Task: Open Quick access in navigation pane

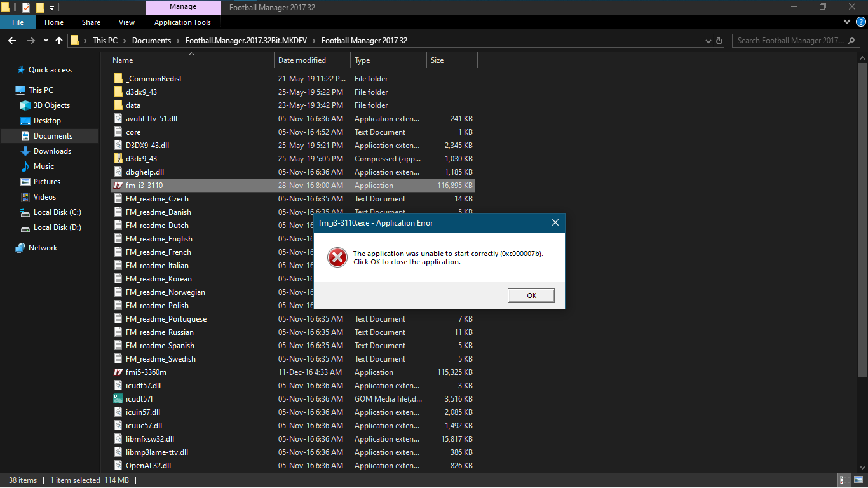Action: [50, 70]
